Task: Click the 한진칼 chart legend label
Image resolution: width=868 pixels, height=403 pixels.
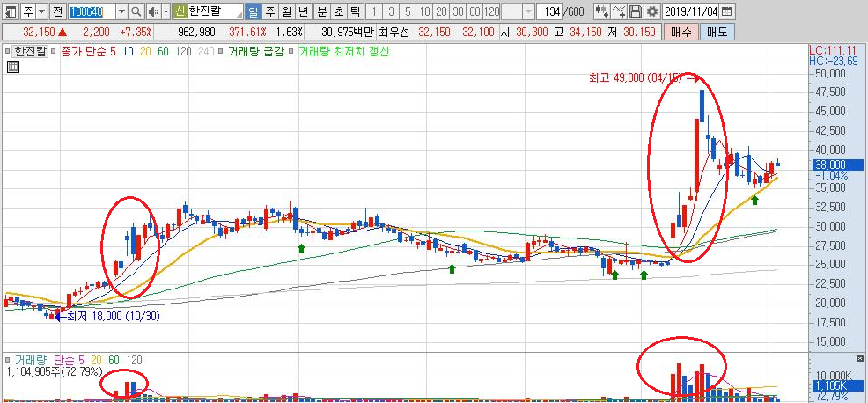Action: 31,52
